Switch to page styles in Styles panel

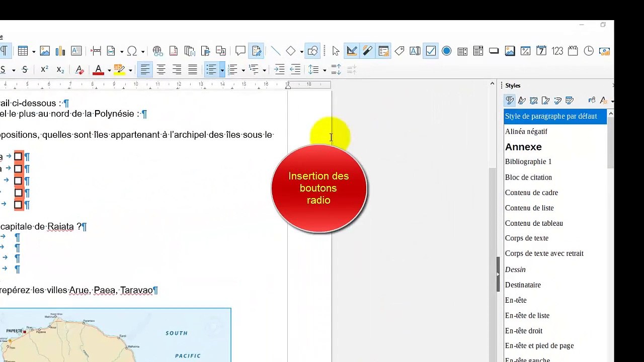(x=545, y=101)
